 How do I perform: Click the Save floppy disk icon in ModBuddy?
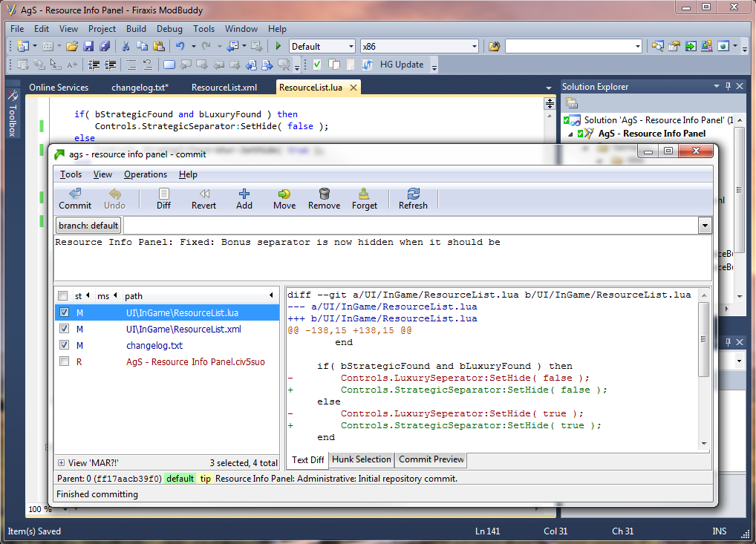tap(88, 46)
